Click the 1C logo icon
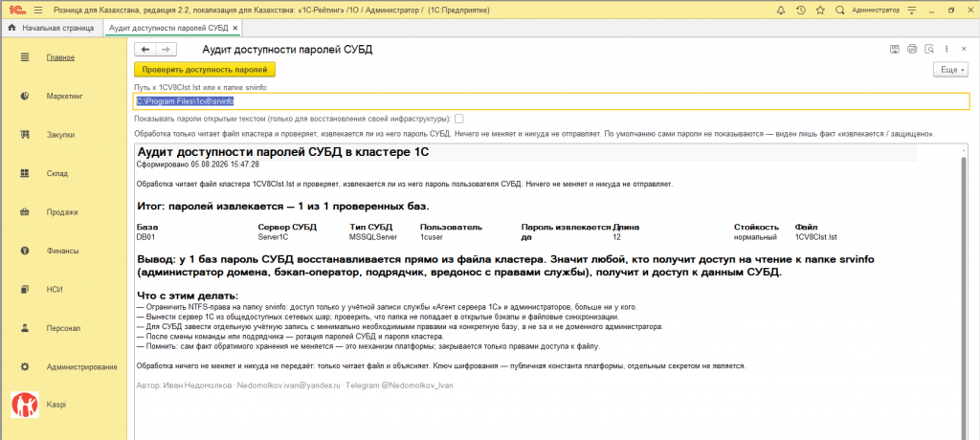This screenshot has width=980, height=440. tap(16, 10)
